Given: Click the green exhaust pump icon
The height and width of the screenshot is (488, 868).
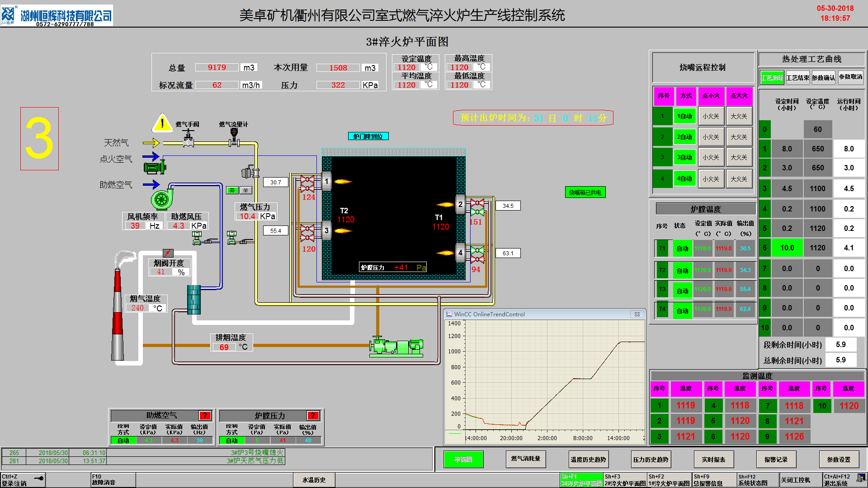Looking at the screenshot, I should click(x=396, y=347).
